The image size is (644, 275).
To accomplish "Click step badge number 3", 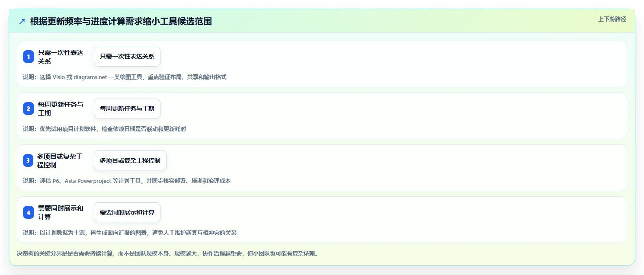I will point(29,160).
